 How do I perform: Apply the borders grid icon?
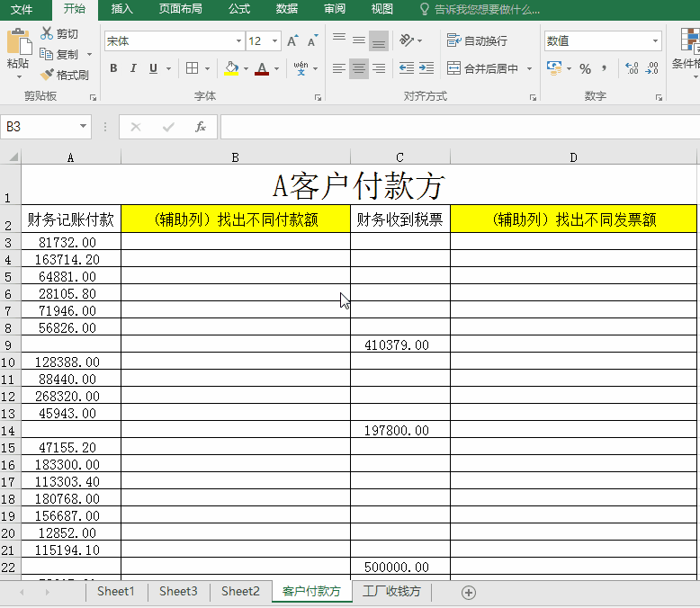pos(192,68)
